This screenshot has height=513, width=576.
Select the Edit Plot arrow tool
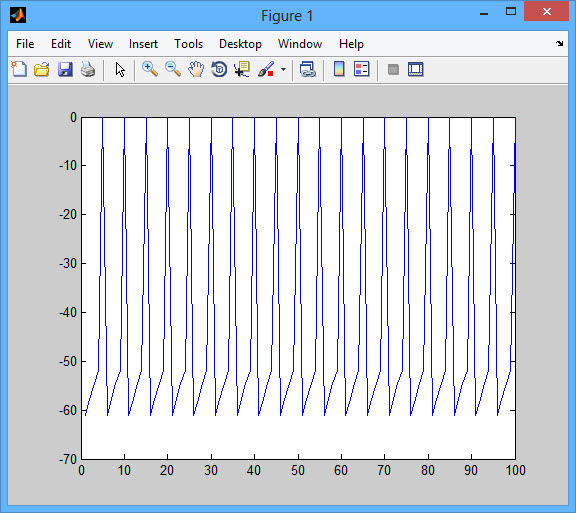[x=120, y=69]
